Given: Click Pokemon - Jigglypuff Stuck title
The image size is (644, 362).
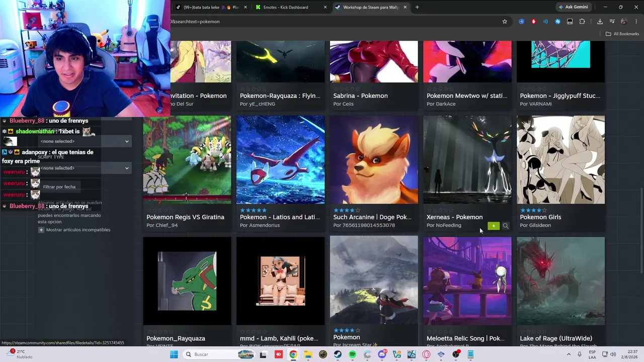Looking at the screenshot, I should coord(560,96).
